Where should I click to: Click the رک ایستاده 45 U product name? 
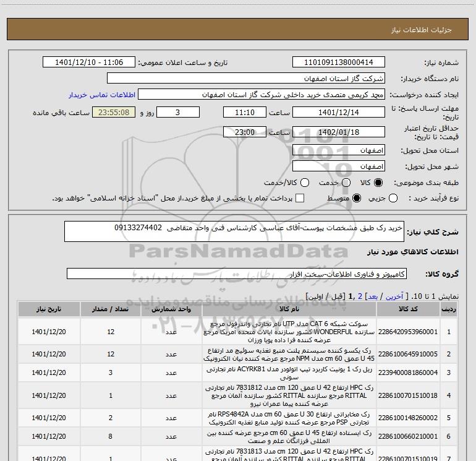(x=289, y=437)
